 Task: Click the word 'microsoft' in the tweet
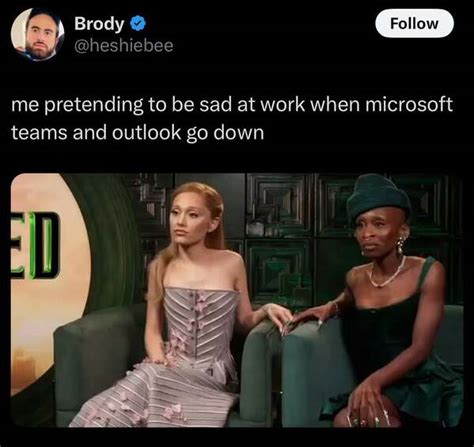coord(409,104)
